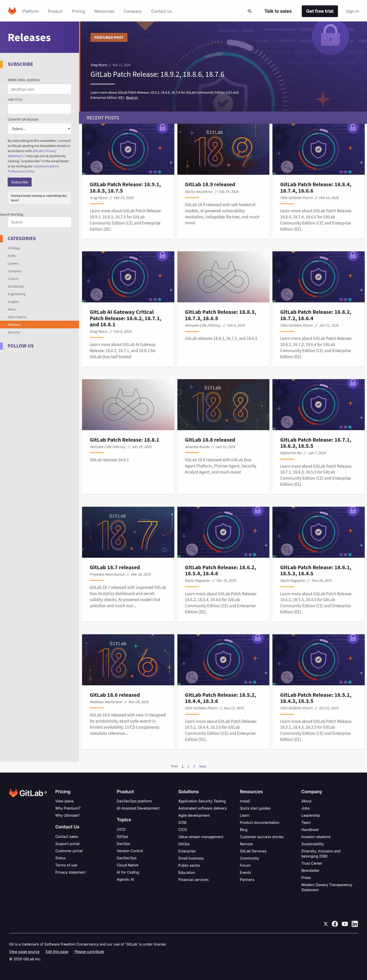367x980 pixels.
Task: Click the Subscribe button
Action: (x=19, y=182)
